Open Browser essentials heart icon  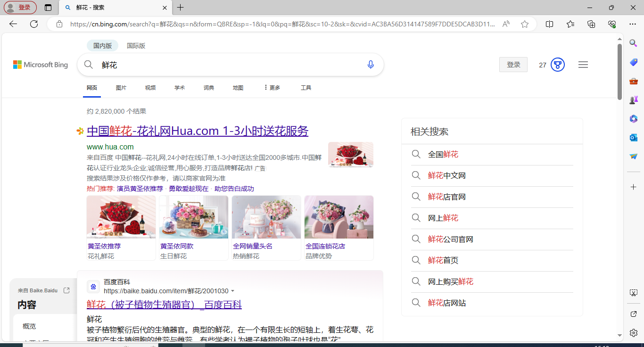(x=612, y=24)
